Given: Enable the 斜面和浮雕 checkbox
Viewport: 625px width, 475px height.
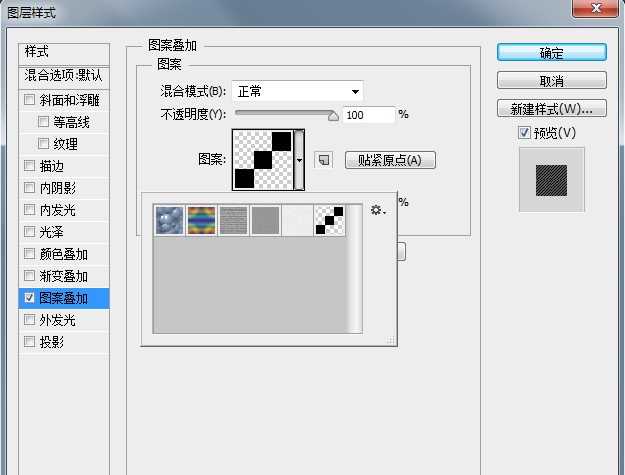Looking at the screenshot, I should click(x=29, y=100).
